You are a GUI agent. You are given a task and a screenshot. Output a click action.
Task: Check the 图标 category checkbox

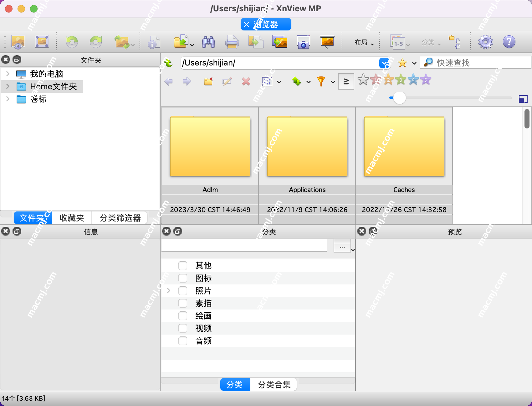coord(183,278)
